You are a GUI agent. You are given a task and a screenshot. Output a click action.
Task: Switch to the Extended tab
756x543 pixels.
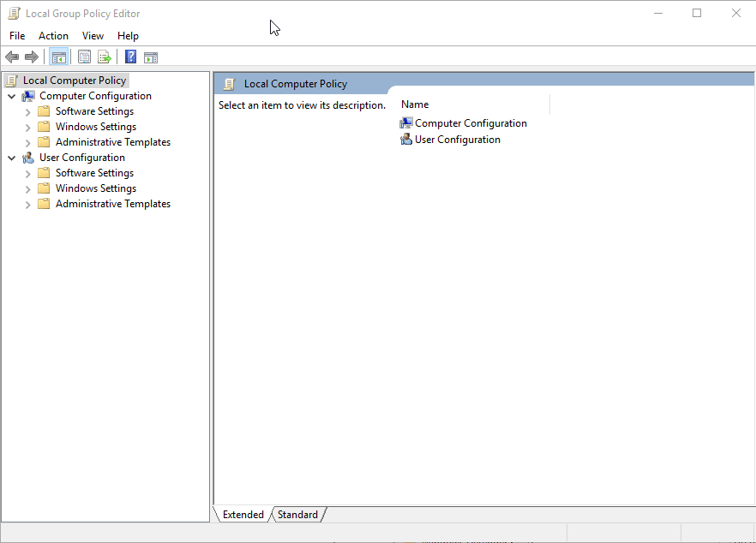tap(243, 515)
